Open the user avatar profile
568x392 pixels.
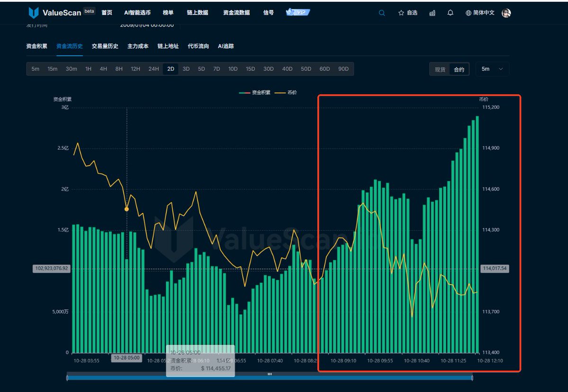(x=506, y=13)
